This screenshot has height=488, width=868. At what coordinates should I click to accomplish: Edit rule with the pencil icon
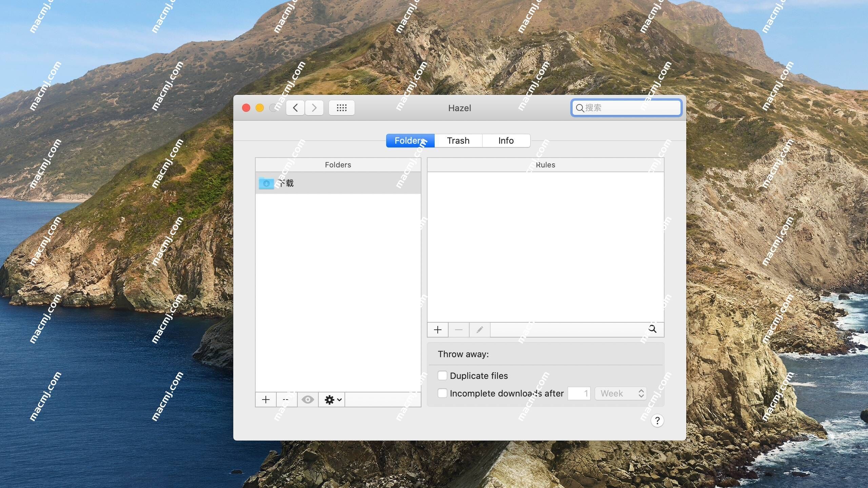click(x=480, y=330)
